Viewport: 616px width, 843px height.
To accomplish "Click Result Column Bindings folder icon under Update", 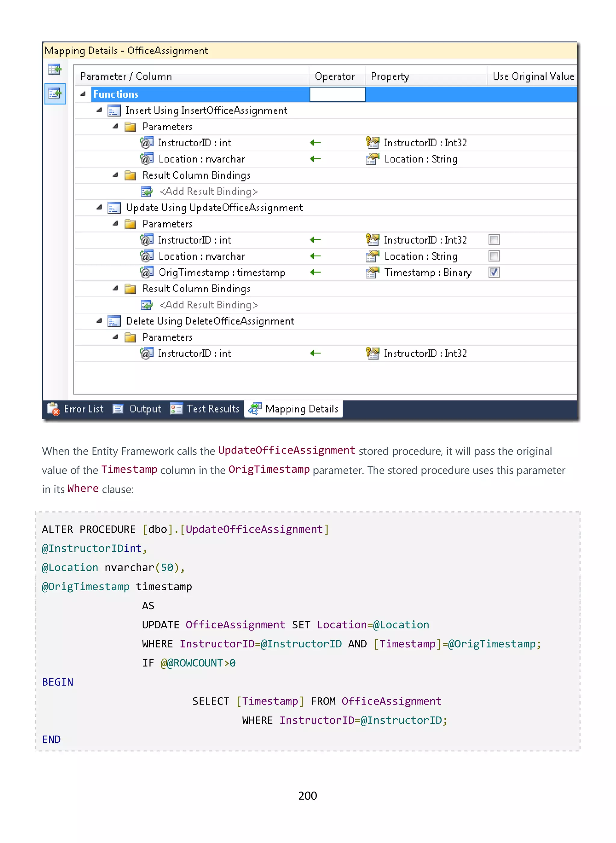I will pos(130,289).
